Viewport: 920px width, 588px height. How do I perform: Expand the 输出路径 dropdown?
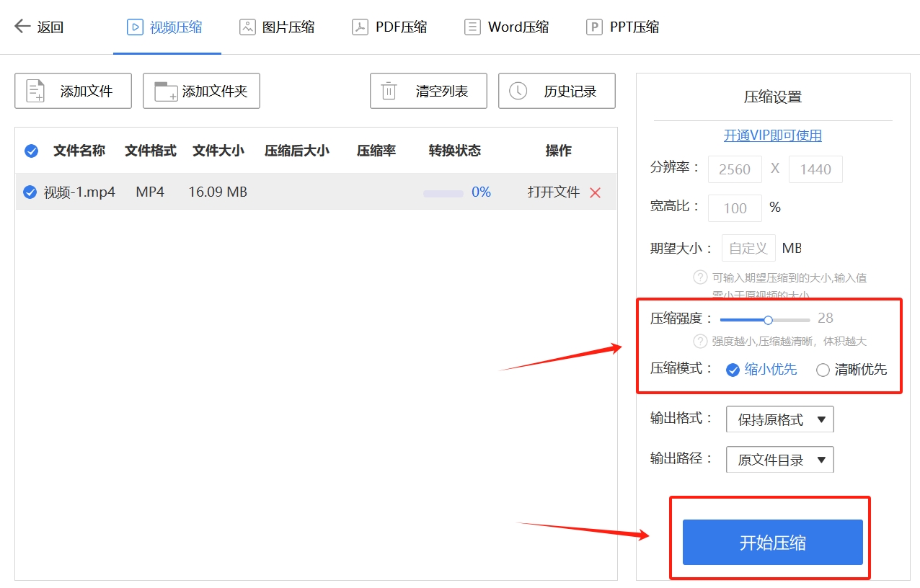[x=779, y=459]
